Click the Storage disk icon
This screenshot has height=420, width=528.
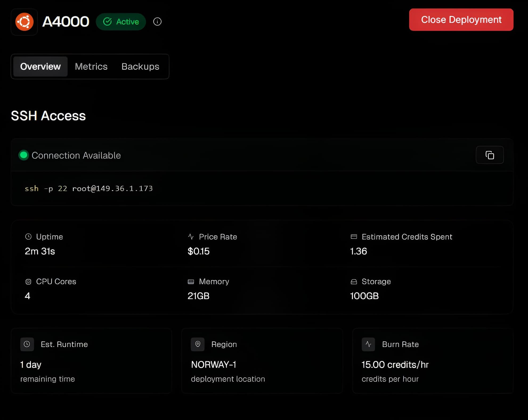354,281
